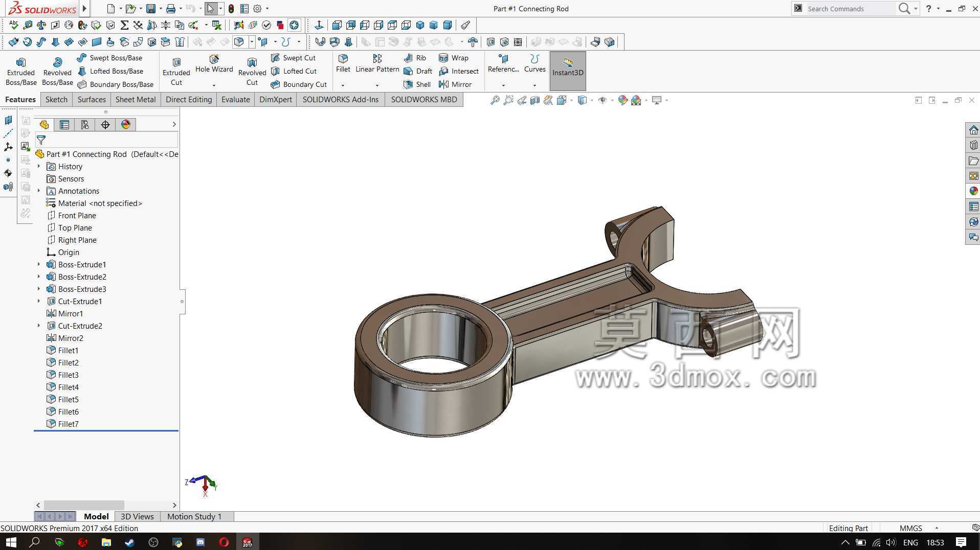Switch to the Sketch tab

point(56,99)
